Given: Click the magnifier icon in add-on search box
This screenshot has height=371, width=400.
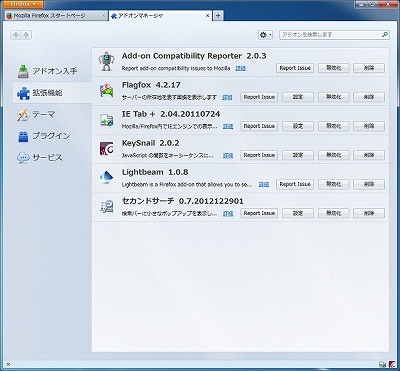Looking at the screenshot, I should 384,35.
